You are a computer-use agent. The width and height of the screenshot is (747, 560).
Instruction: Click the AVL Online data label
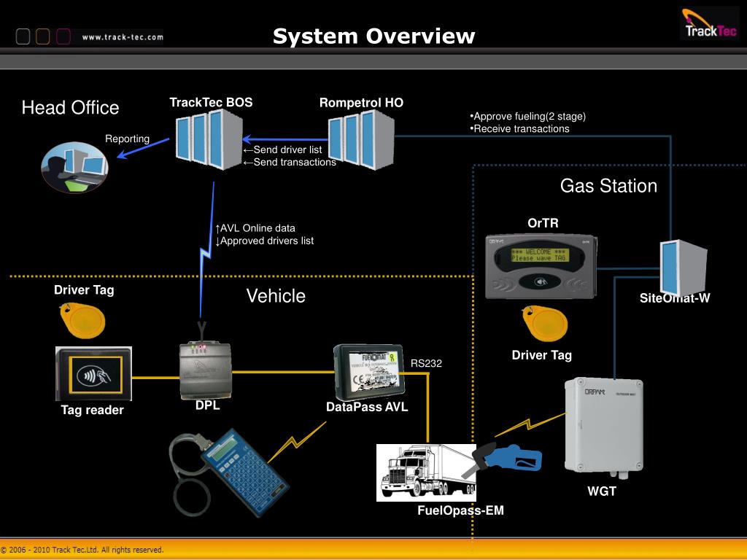point(255,228)
